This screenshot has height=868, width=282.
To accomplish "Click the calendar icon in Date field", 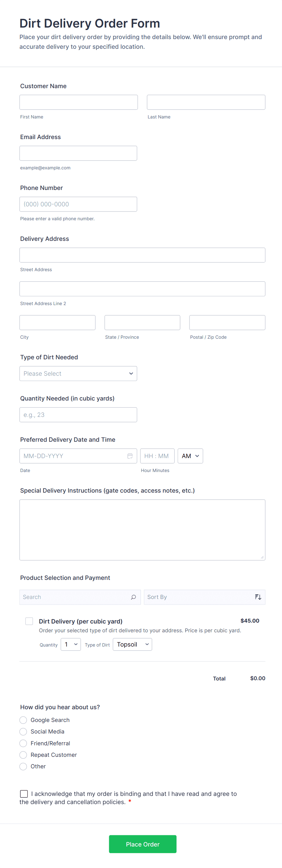I will pos(130,456).
